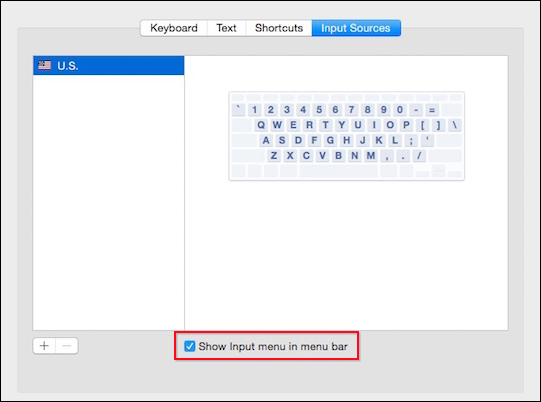This screenshot has height=402, width=541.
Task: Toggle Show Input menu in menu bar checkbox
Action: [x=189, y=346]
